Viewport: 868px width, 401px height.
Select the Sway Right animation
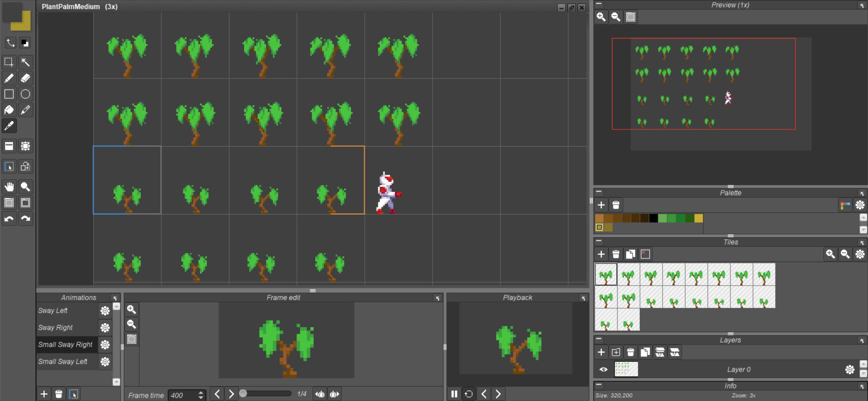click(x=67, y=328)
